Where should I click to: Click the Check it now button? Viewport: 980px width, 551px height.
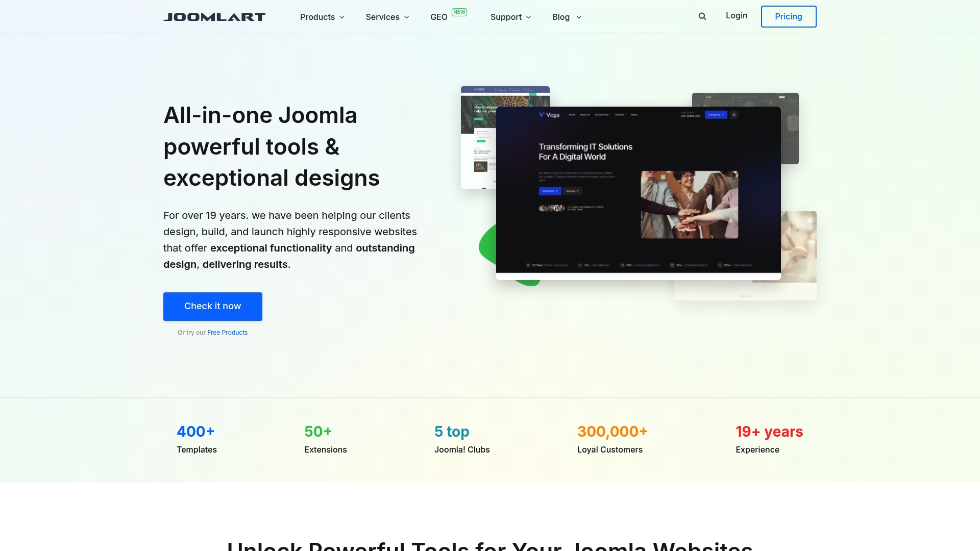click(x=212, y=306)
